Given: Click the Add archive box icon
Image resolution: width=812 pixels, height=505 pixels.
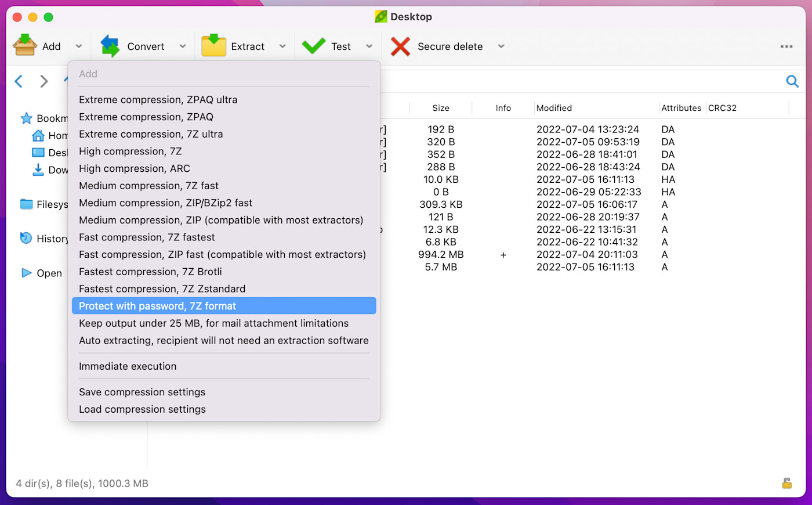Looking at the screenshot, I should 25,46.
